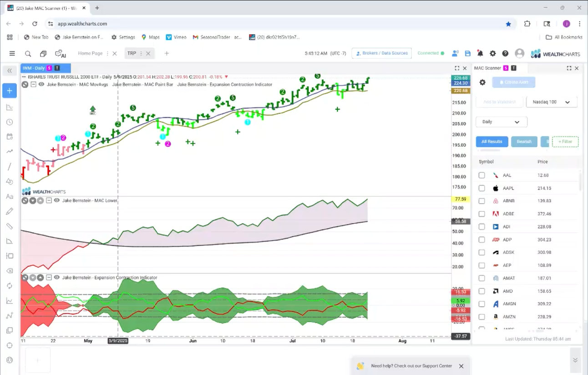Select the TRP workspace tab

pos(132,53)
